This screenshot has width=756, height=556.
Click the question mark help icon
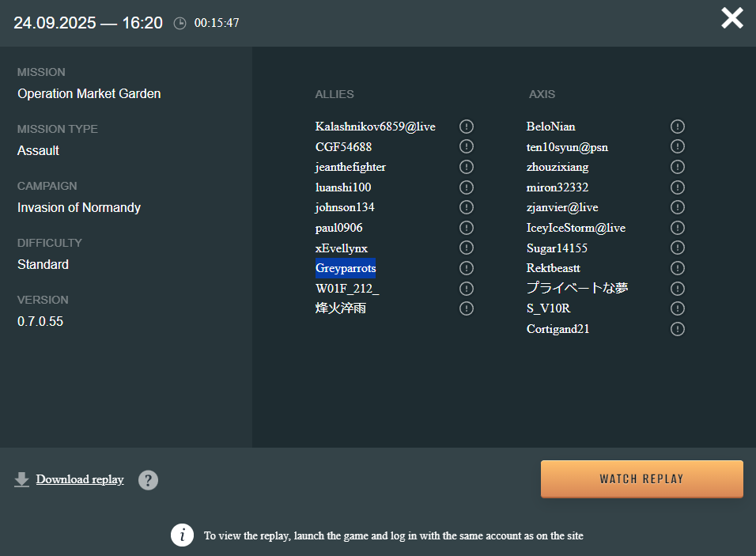pos(148,480)
